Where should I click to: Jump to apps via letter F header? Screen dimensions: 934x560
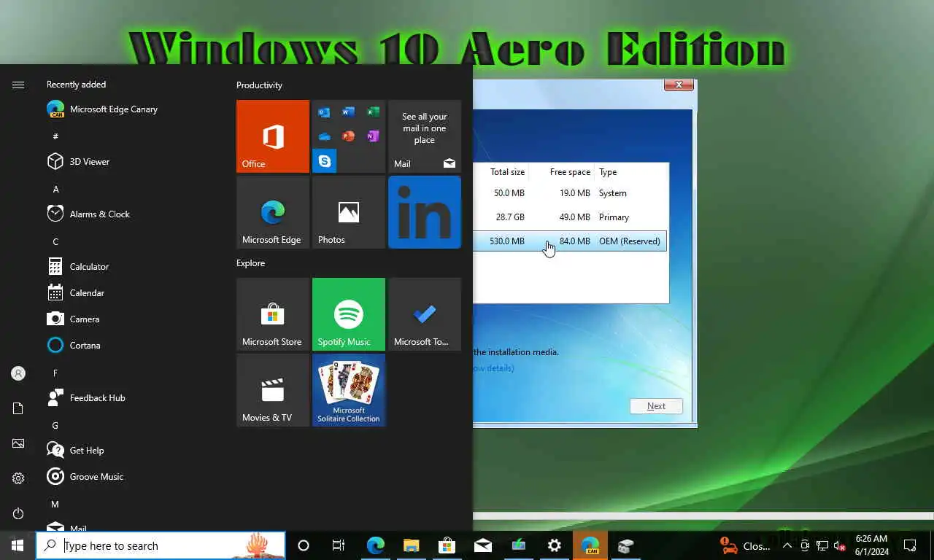point(55,373)
